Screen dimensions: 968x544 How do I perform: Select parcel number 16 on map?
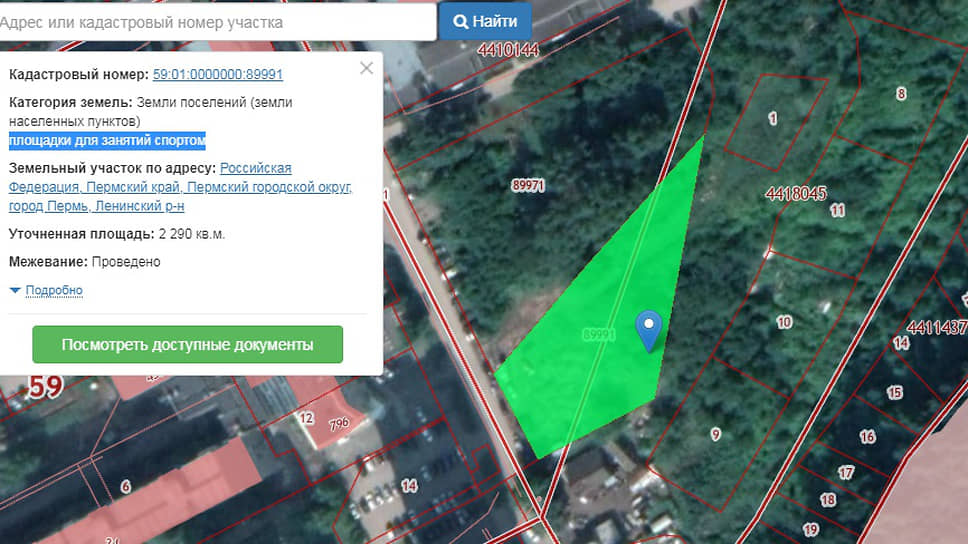coord(867,437)
